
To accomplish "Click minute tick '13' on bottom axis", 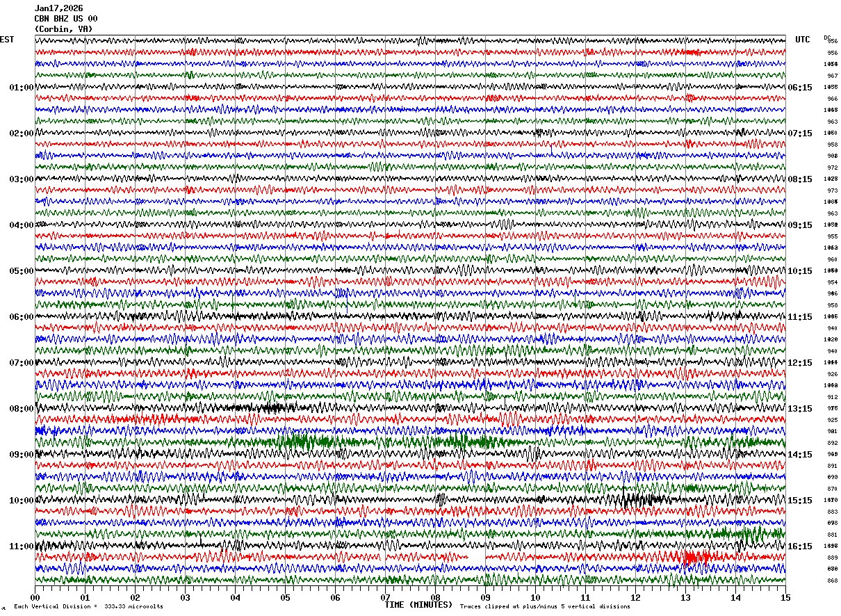I will [685, 597].
